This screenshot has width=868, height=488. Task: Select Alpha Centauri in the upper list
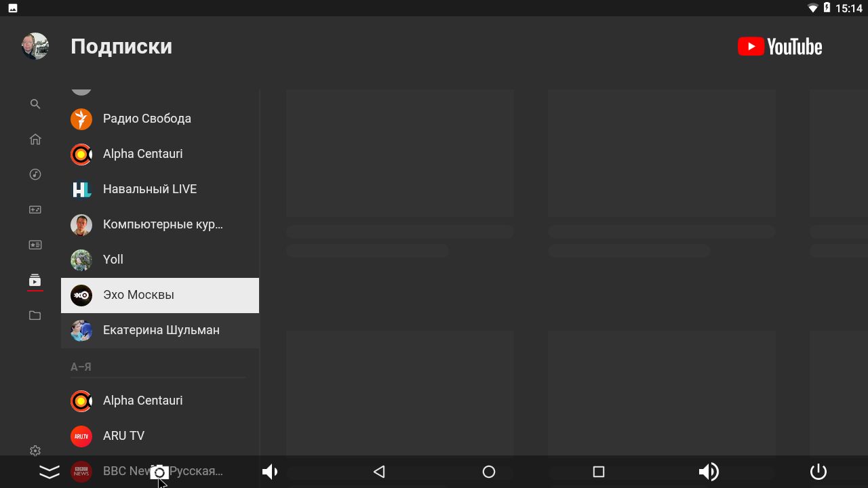coord(160,154)
